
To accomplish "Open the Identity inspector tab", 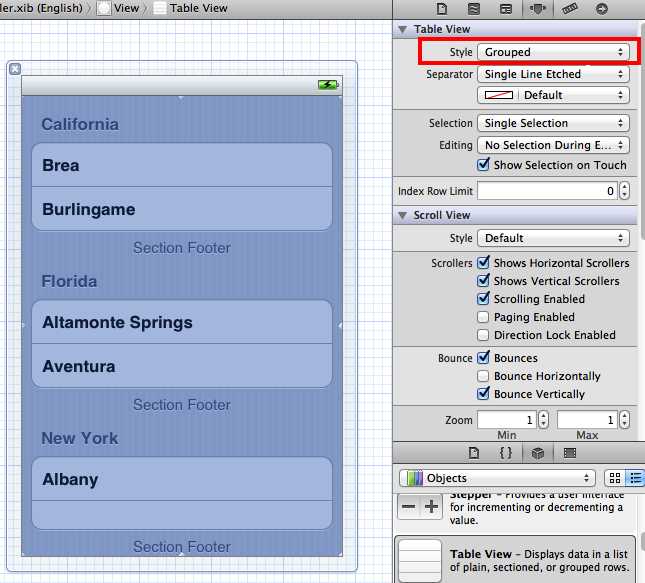I will [x=506, y=9].
